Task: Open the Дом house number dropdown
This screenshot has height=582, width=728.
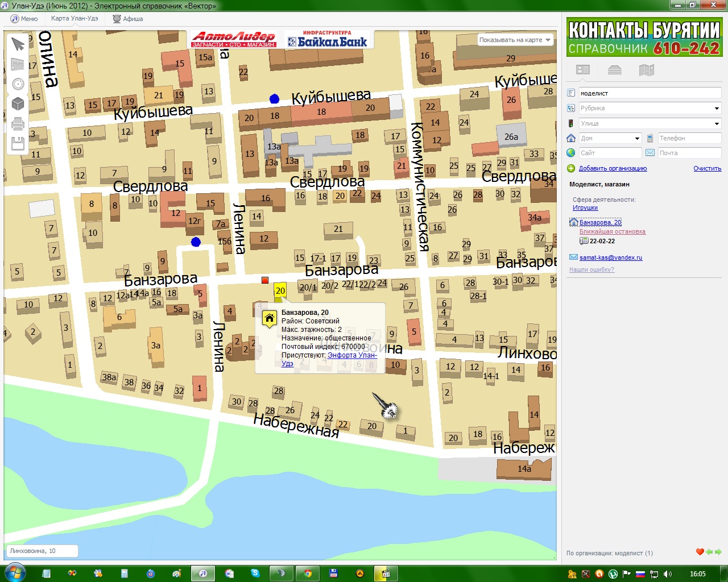Action: pos(637,138)
